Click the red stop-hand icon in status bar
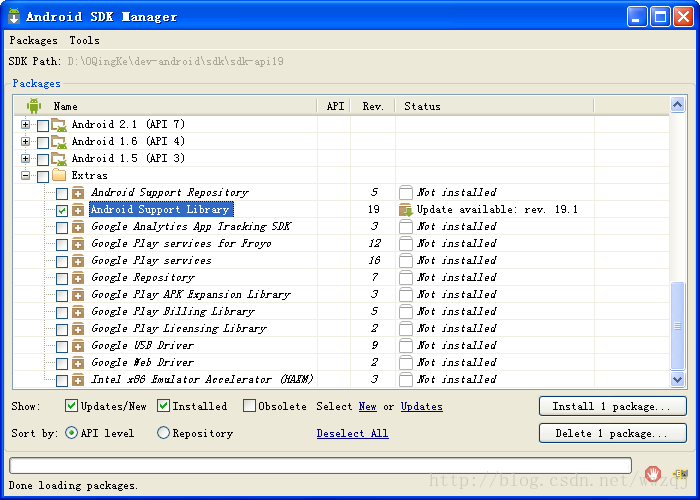The height and width of the screenshot is (500, 700). (x=653, y=473)
